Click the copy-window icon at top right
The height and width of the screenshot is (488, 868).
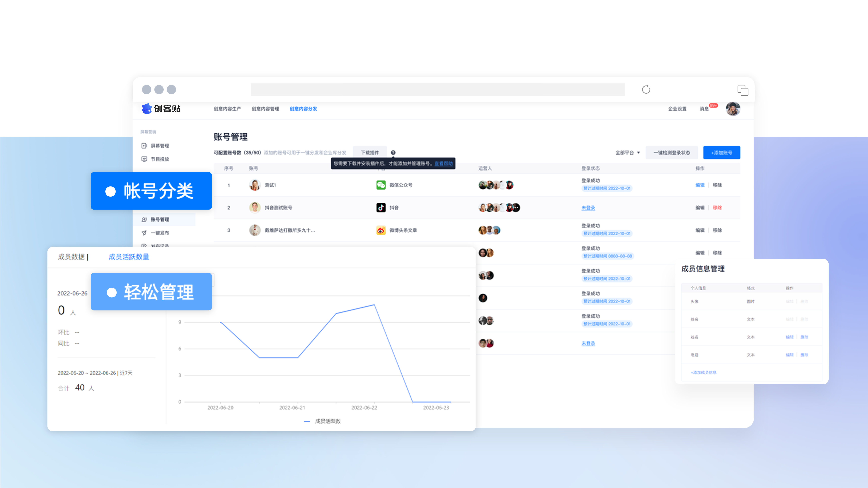point(743,90)
